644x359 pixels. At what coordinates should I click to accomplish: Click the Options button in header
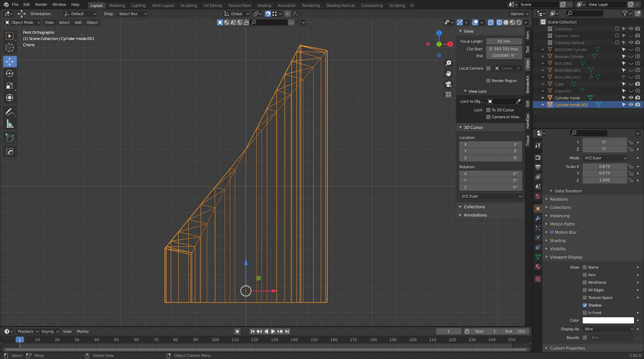point(519,14)
